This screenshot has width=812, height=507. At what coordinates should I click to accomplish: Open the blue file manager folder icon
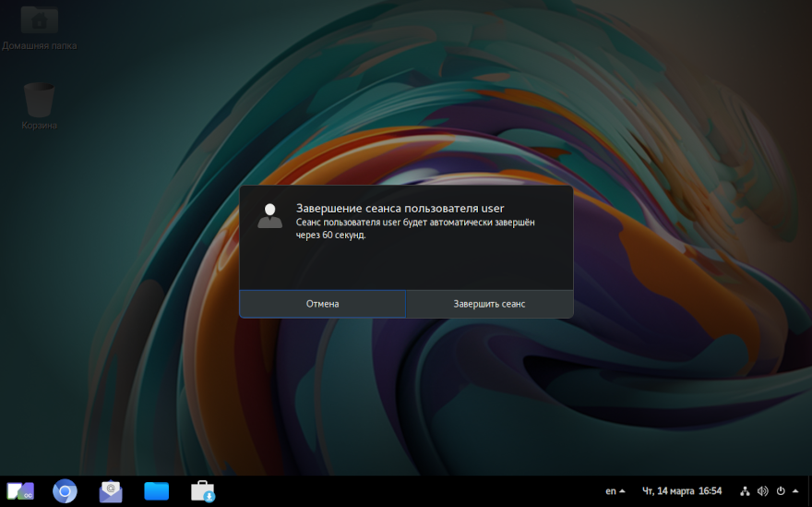(x=157, y=491)
